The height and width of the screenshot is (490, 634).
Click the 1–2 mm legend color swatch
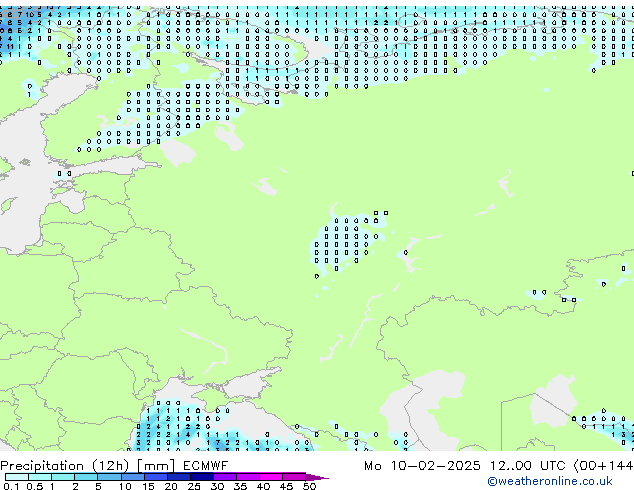click(63, 477)
